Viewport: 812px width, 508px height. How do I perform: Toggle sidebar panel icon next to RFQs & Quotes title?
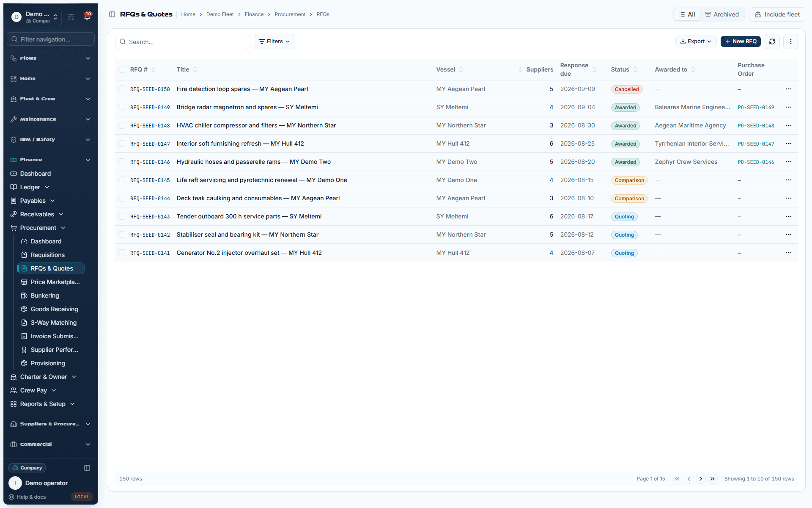[112, 14]
